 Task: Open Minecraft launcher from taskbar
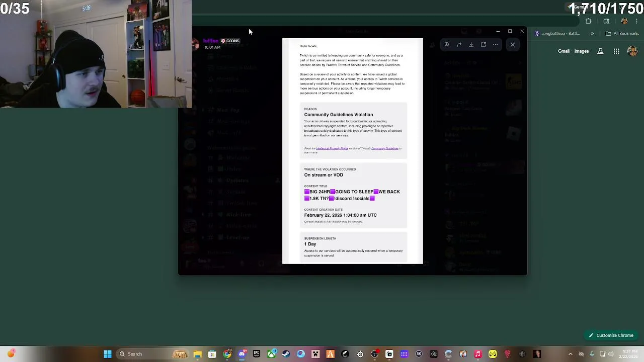coord(315,354)
